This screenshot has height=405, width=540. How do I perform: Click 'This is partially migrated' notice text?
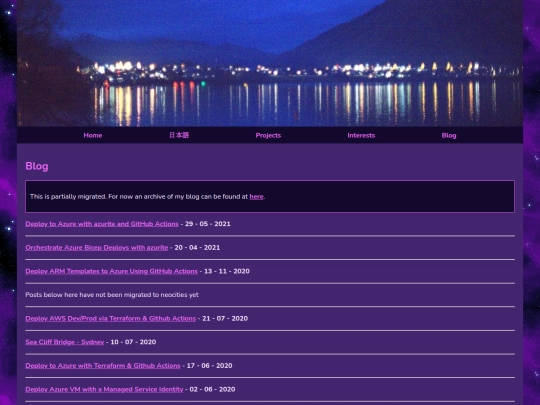(147, 197)
